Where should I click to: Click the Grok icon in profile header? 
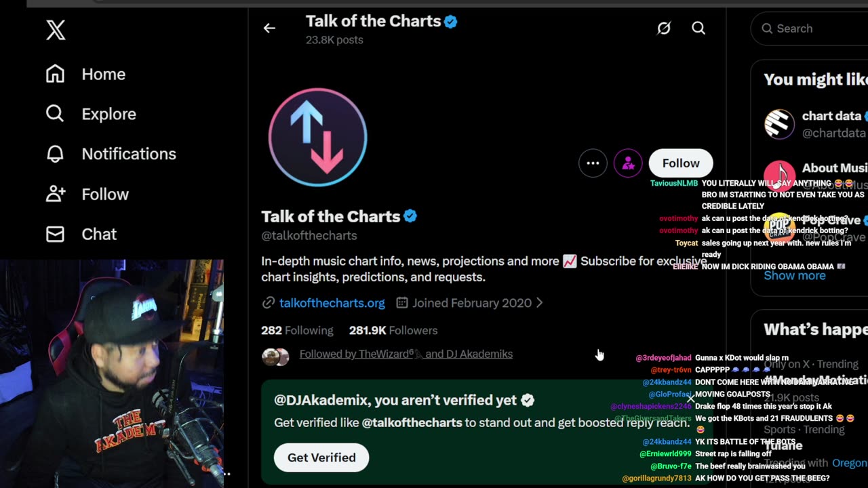click(664, 28)
